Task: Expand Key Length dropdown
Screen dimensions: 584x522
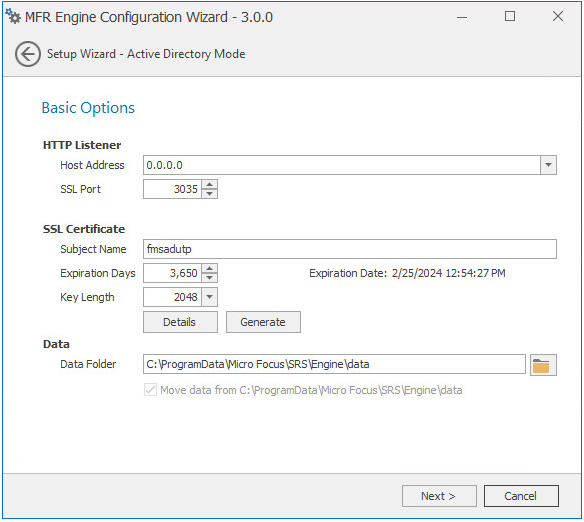Action: tap(210, 297)
